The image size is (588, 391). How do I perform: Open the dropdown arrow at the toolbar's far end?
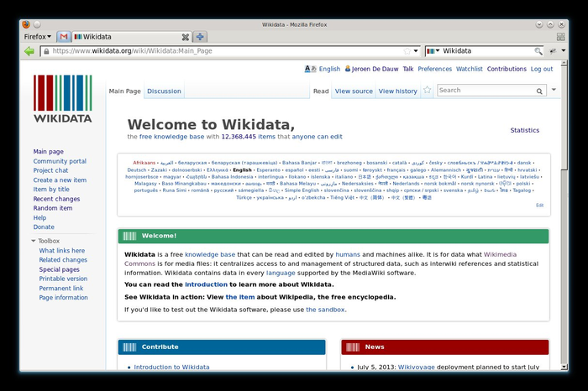[x=564, y=50]
